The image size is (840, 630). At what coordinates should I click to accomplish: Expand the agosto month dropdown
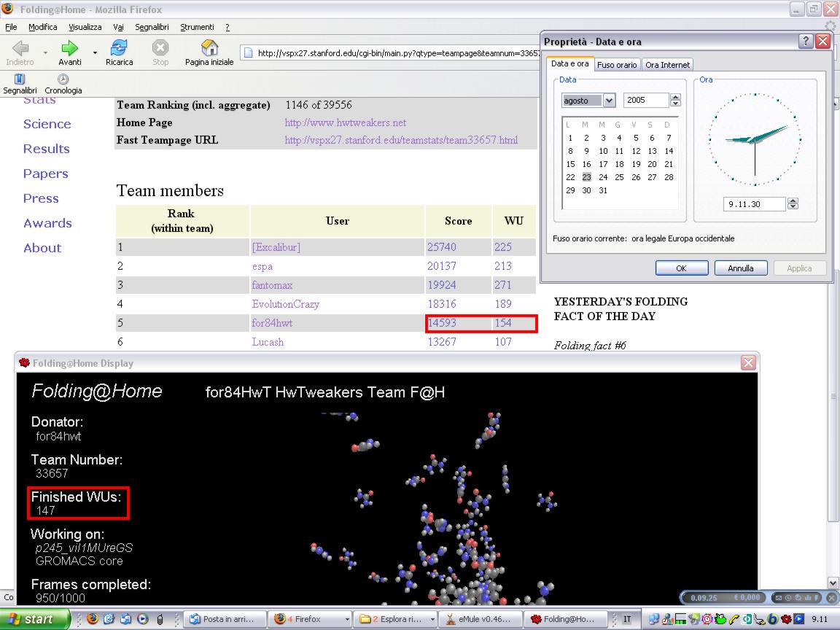pos(609,100)
